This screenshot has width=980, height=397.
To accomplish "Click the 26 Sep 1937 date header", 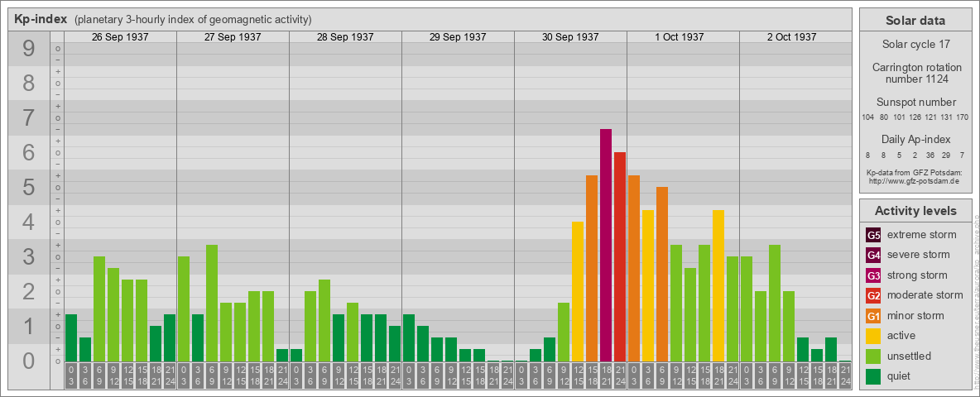I will pos(120,37).
